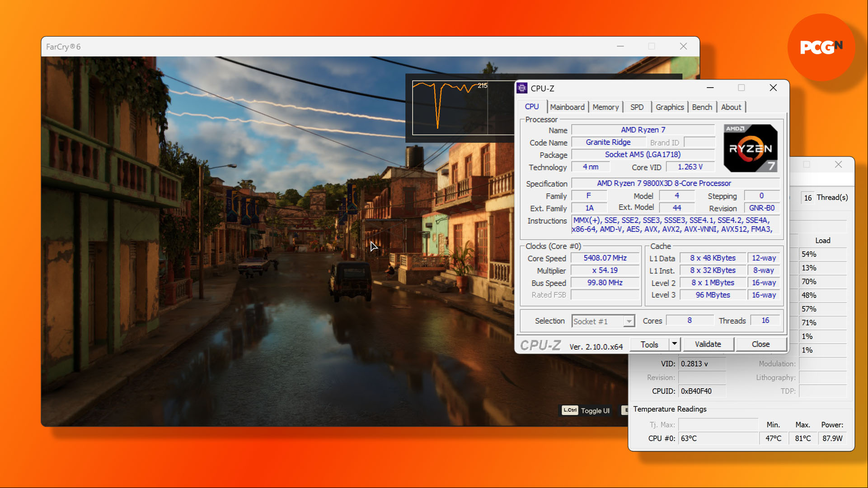Click the Multiplier x 54.19 value
Screen dimensions: 868x488
coord(605,270)
